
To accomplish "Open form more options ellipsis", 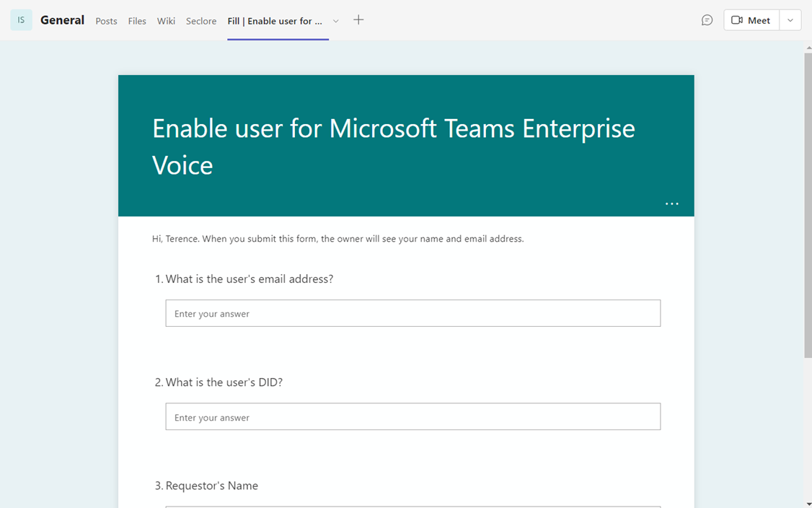I will [x=671, y=204].
